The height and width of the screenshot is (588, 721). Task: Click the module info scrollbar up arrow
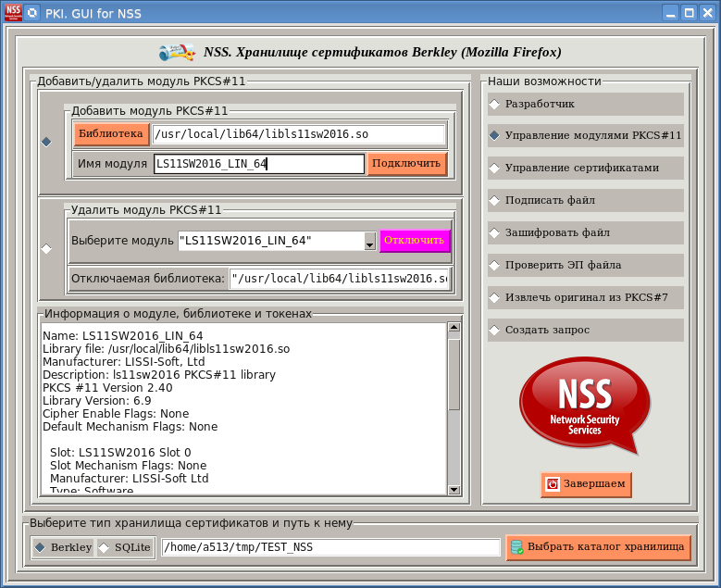click(454, 328)
